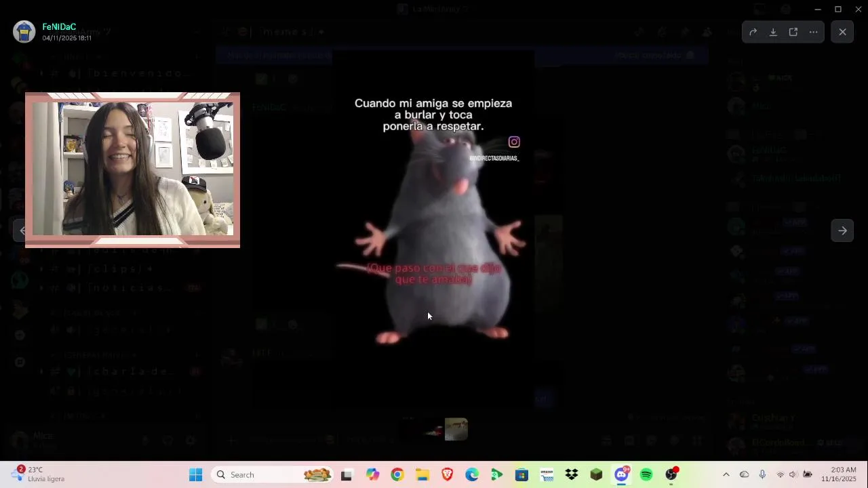868x488 pixels.
Task: Open the volume control in the tray
Action: tap(793, 474)
